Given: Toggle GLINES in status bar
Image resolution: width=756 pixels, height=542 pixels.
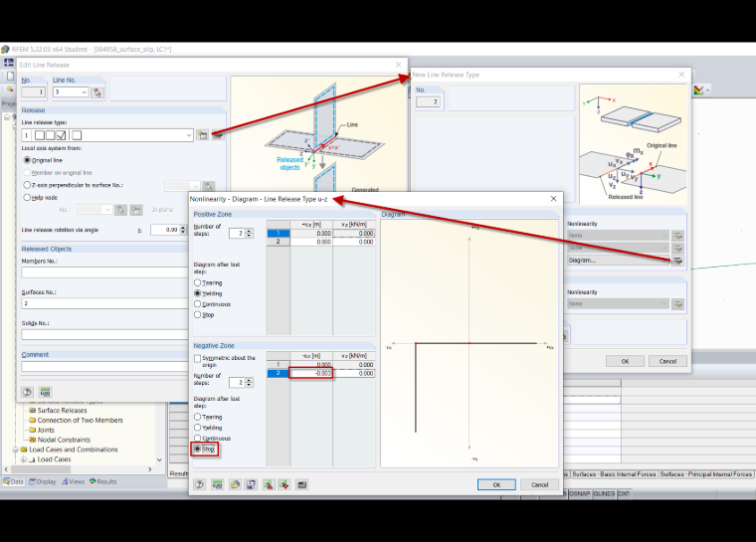Looking at the screenshot, I should click(604, 494).
